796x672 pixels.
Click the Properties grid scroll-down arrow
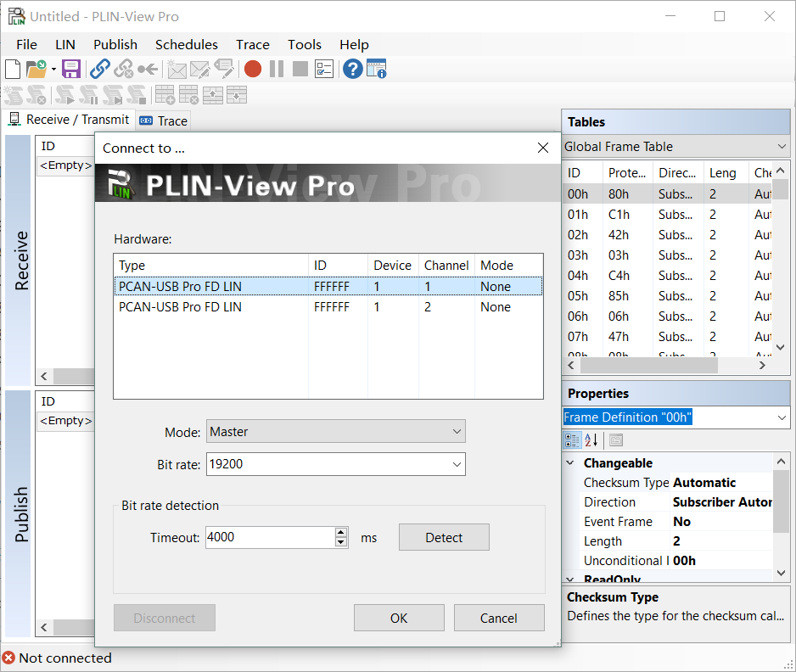781,573
